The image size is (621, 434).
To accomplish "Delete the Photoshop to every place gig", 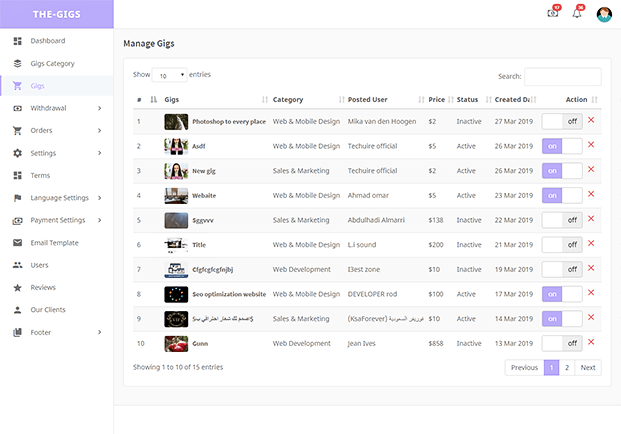I will pos(591,121).
